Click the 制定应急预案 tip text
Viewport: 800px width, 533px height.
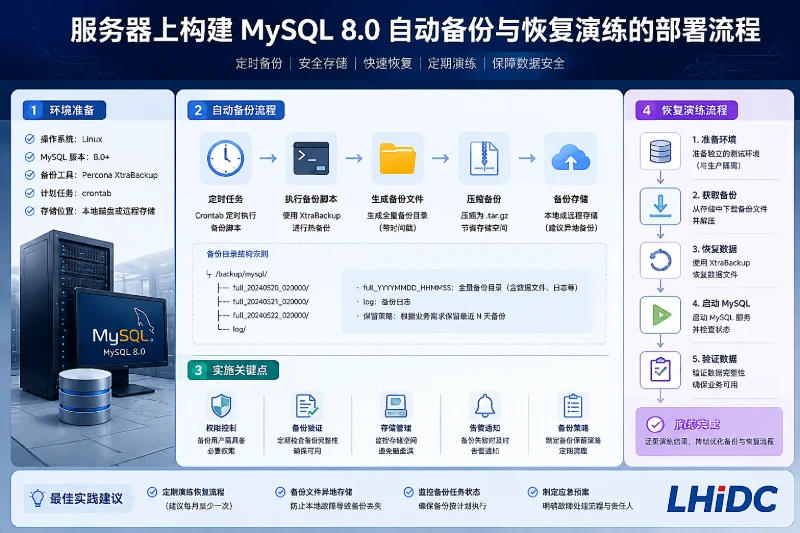(x=565, y=492)
